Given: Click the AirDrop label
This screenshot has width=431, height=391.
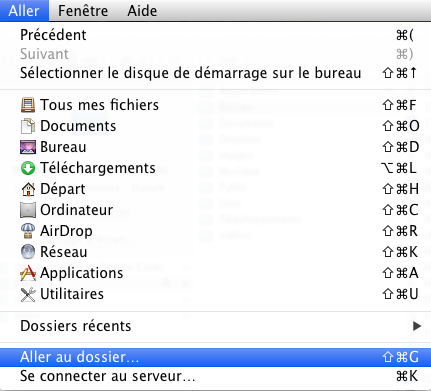Looking at the screenshot, I should pos(66,231).
